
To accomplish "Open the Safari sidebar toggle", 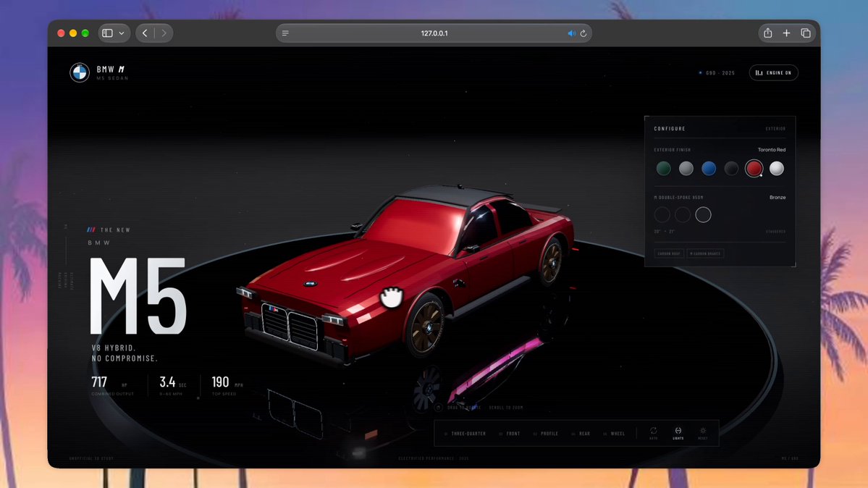I will (x=108, y=33).
